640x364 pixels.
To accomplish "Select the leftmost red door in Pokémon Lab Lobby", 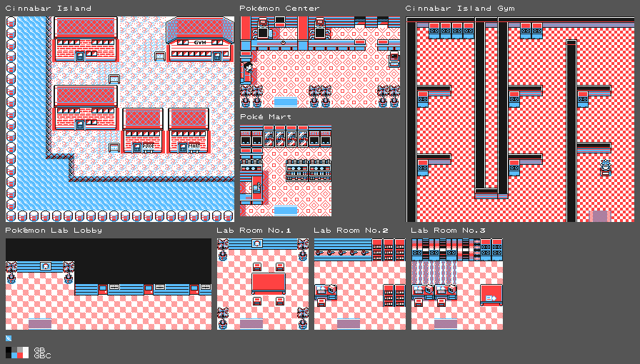I will pyautogui.click(x=103, y=289).
